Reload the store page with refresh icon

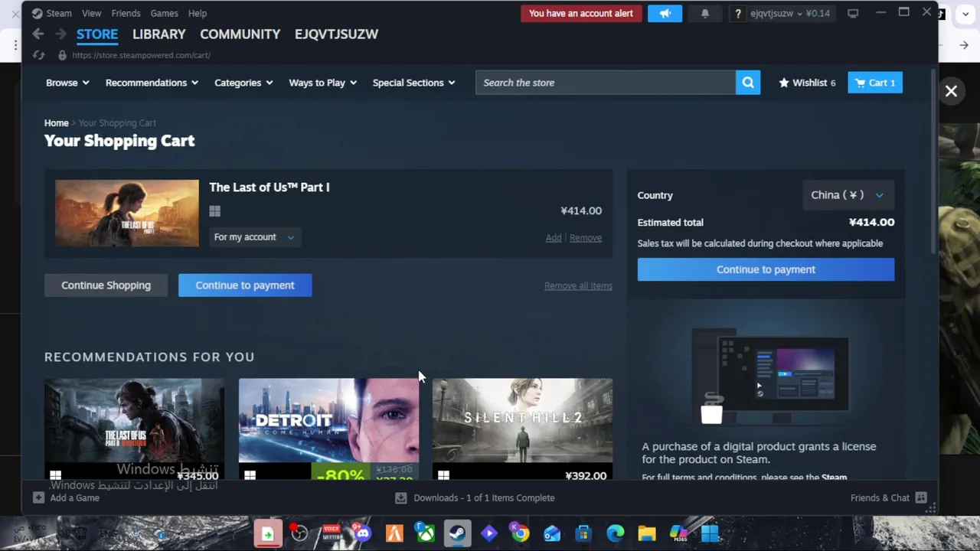38,55
